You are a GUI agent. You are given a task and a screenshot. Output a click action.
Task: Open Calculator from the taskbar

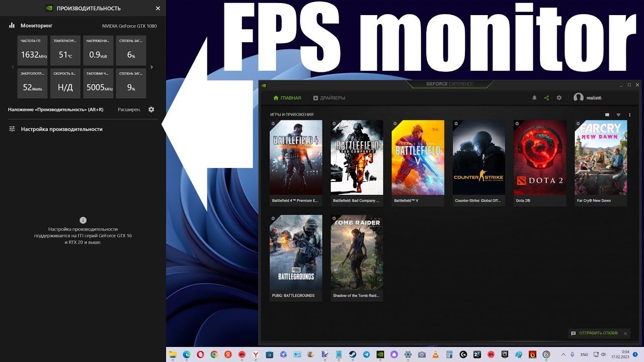pos(449,354)
